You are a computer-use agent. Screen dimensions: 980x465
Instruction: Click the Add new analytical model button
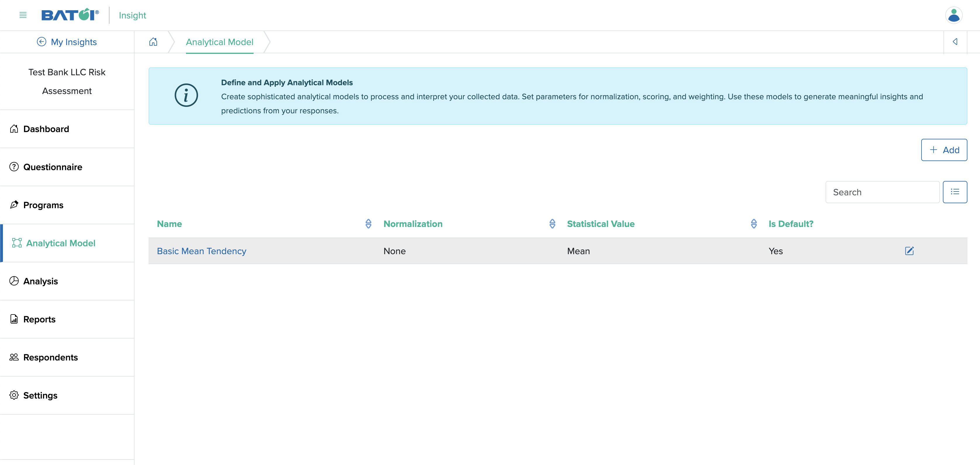click(944, 150)
